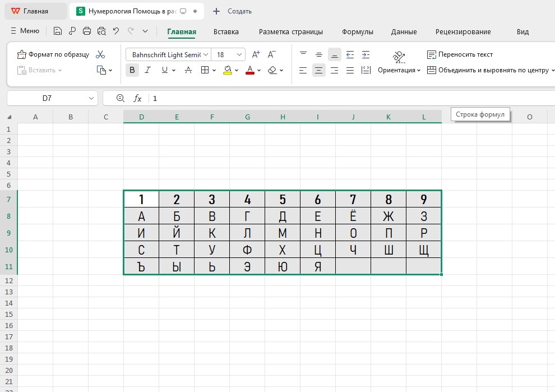Click Merge and Center (Объединить и выровнять)

[487, 70]
